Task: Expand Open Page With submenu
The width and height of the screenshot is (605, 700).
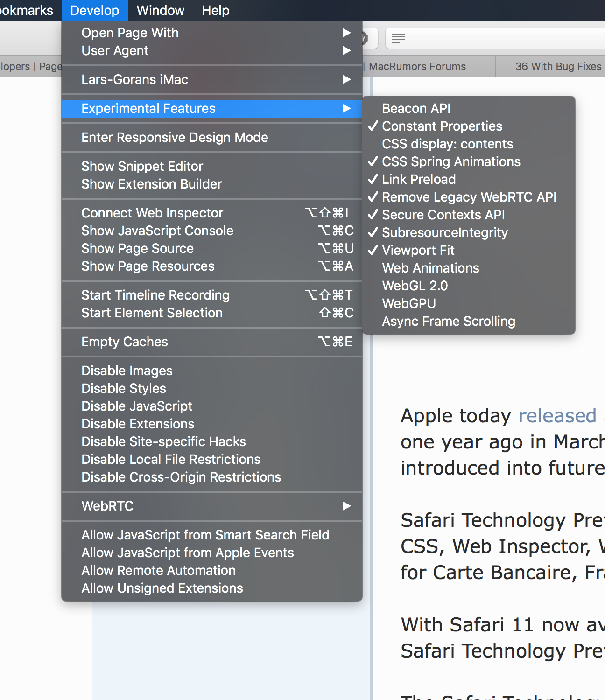Action: [x=212, y=33]
